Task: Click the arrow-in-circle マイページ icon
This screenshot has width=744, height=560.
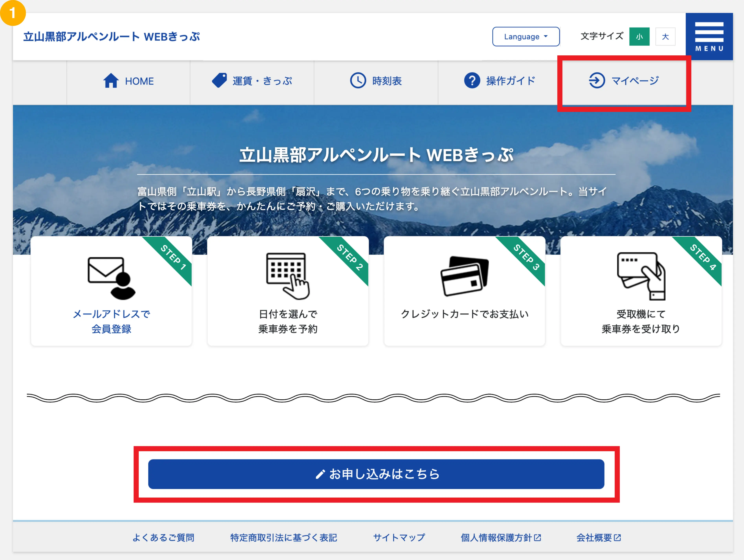Action: [x=597, y=81]
